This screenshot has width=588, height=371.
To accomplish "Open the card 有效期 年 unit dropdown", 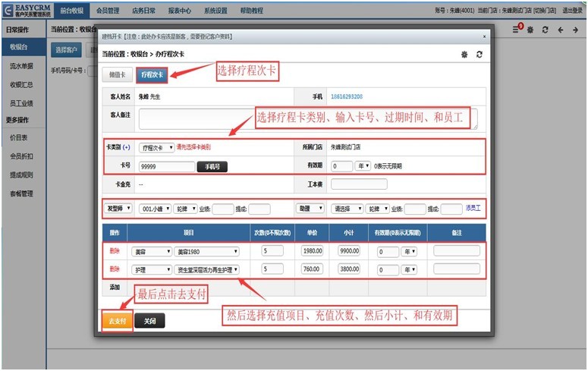I will [x=363, y=166].
